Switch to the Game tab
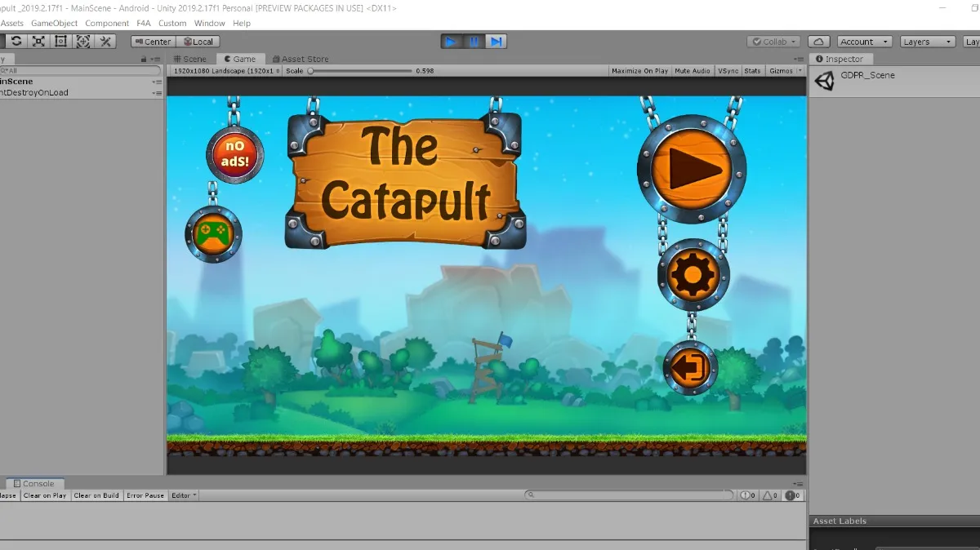 240,59
